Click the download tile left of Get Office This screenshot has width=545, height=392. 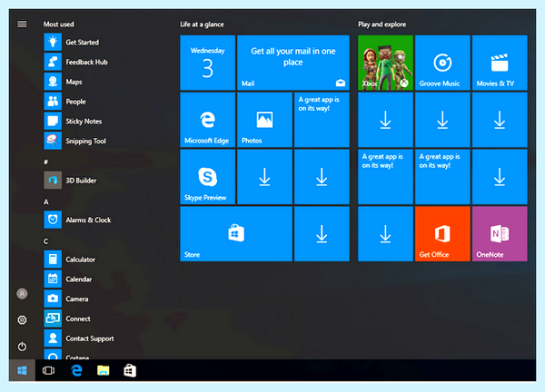point(385,234)
